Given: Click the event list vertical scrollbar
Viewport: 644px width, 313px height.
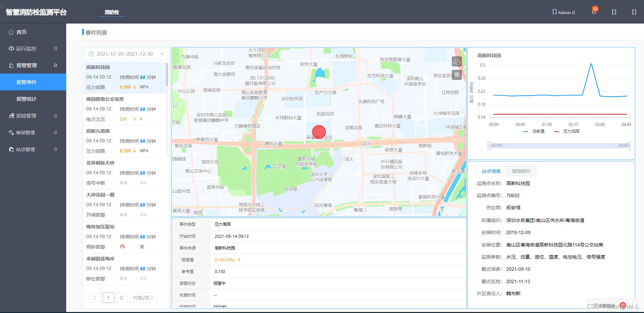Looking at the screenshot, I should point(167,75).
